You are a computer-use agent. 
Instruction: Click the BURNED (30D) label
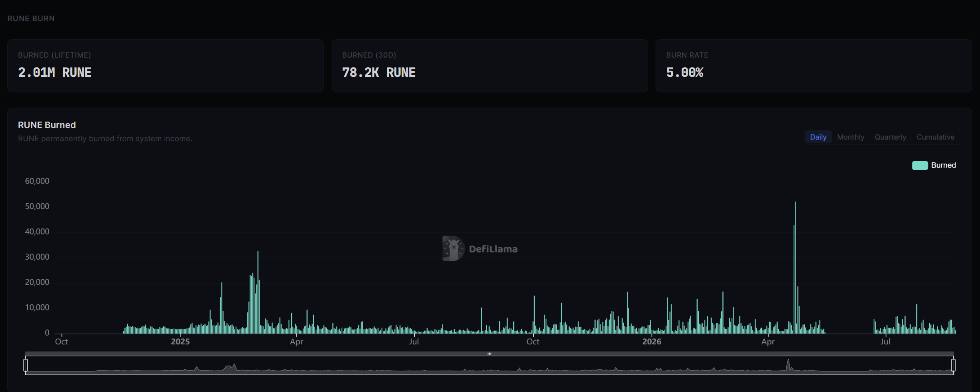[369, 55]
